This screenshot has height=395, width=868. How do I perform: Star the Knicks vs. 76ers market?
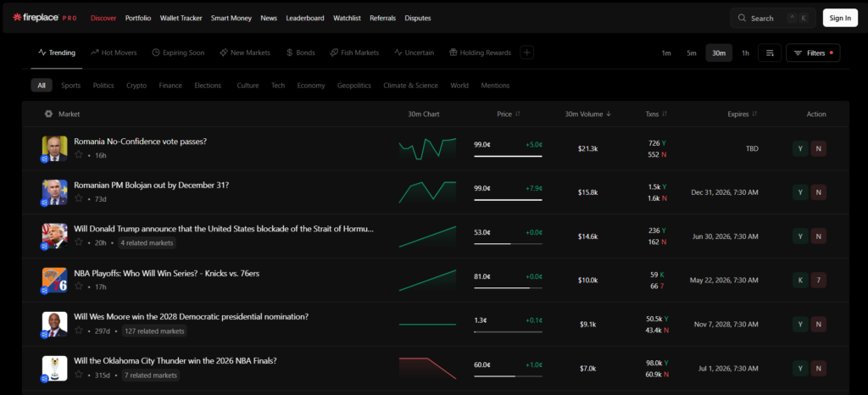pos(79,287)
